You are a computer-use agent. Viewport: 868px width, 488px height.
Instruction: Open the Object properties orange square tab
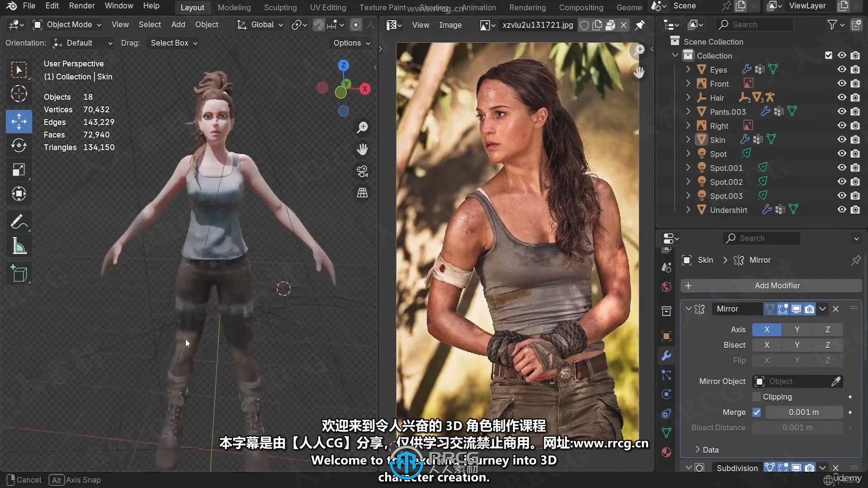pos(666,337)
